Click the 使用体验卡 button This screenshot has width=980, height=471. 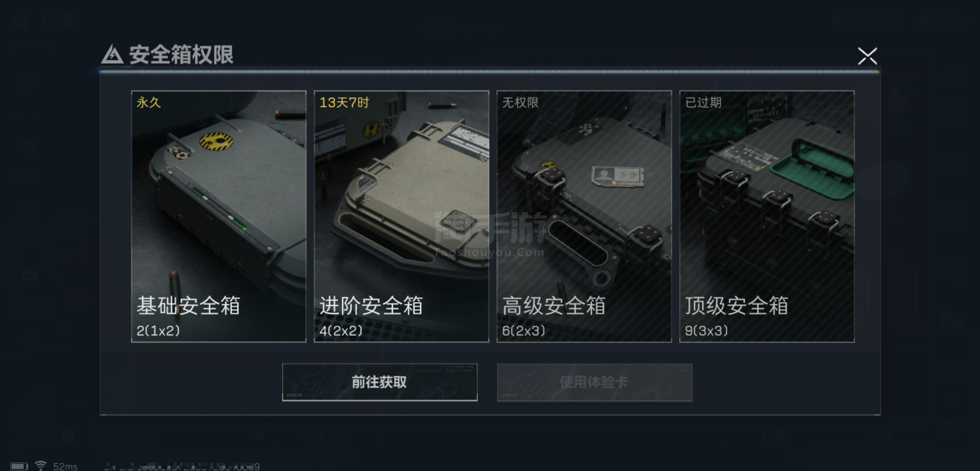[594, 382]
